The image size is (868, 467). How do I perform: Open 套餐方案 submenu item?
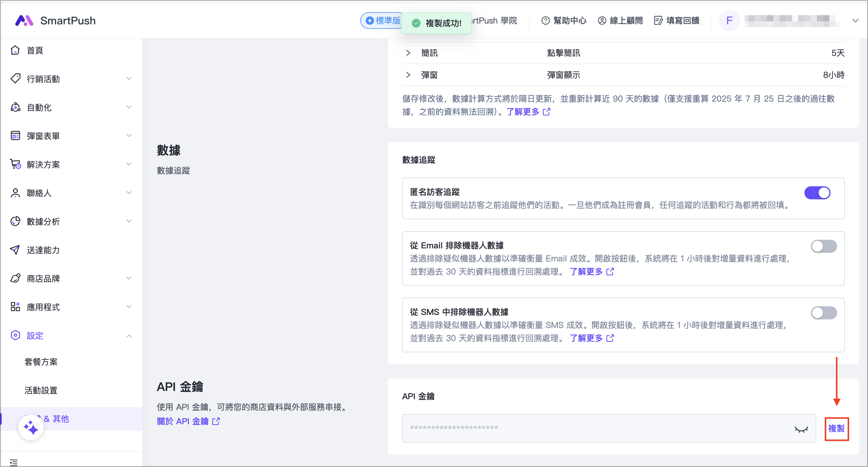tap(41, 362)
